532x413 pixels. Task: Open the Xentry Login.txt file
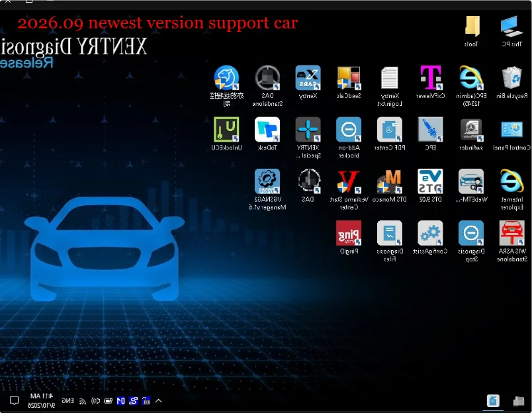pyautogui.click(x=390, y=86)
